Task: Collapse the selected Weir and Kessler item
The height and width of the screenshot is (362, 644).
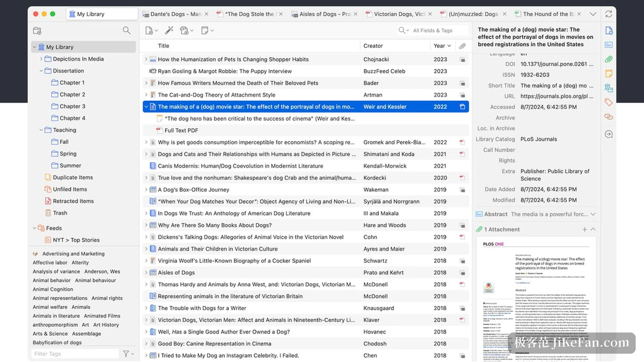Action: click(x=146, y=107)
